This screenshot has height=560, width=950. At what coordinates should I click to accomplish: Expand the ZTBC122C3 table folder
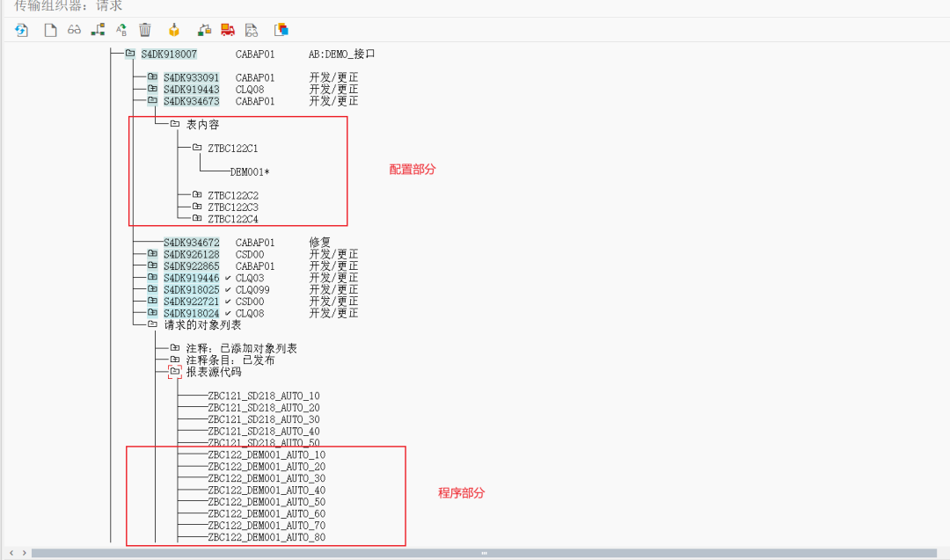coord(197,207)
